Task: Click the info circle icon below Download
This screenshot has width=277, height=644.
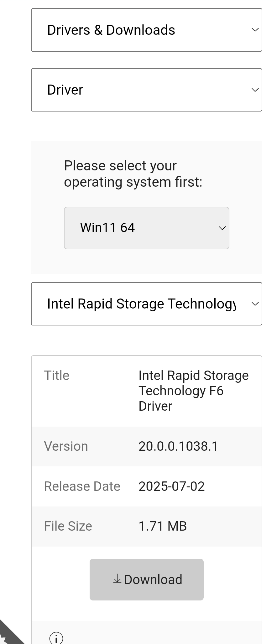Action: (56, 638)
